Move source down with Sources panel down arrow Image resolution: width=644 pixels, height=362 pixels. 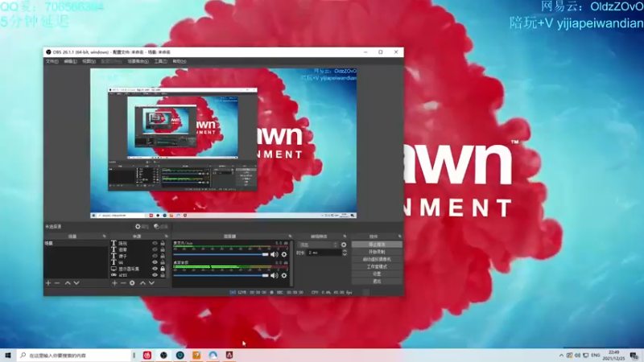(x=151, y=283)
